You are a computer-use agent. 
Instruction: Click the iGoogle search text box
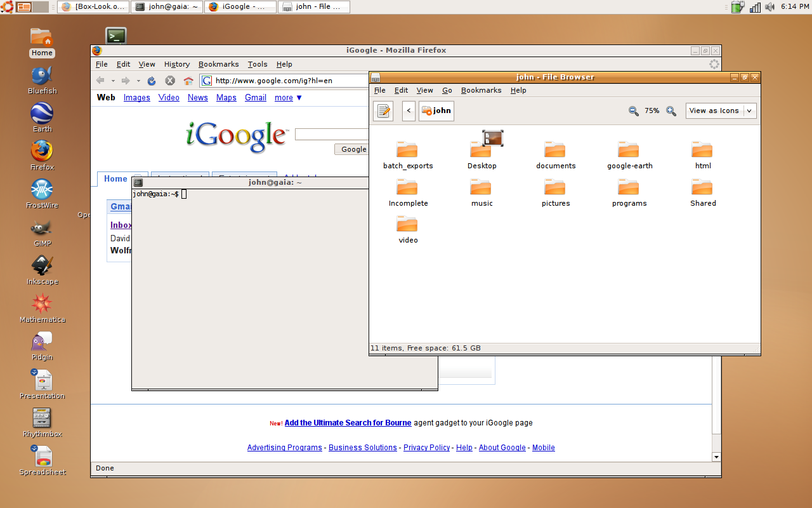[332, 134]
